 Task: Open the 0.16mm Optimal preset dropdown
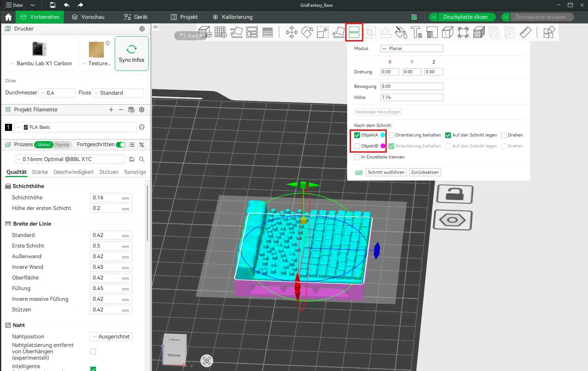[69, 159]
